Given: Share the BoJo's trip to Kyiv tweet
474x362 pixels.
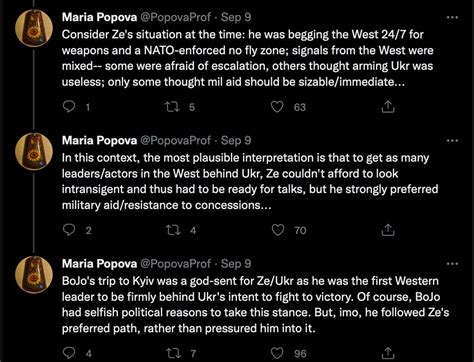Looking at the screenshot, I should coord(388,353).
